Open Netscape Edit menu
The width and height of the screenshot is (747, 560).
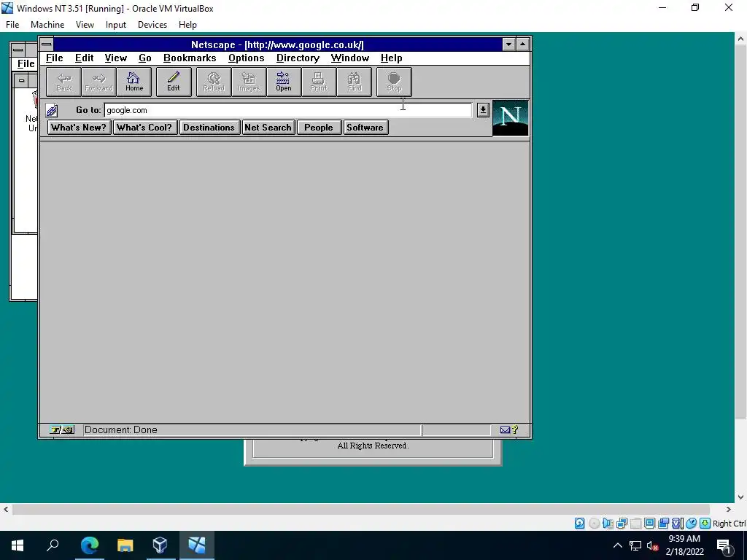pyautogui.click(x=85, y=58)
